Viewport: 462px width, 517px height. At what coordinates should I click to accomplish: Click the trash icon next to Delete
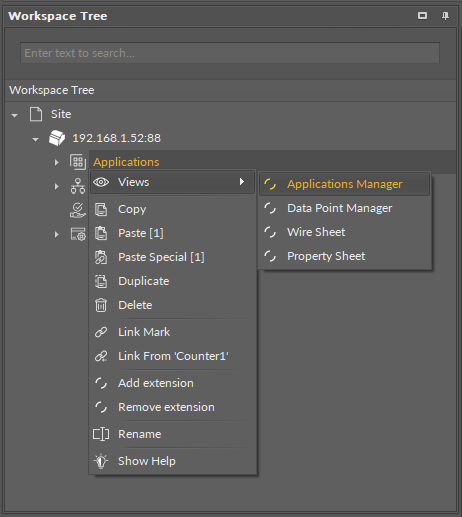pos(101,305)
